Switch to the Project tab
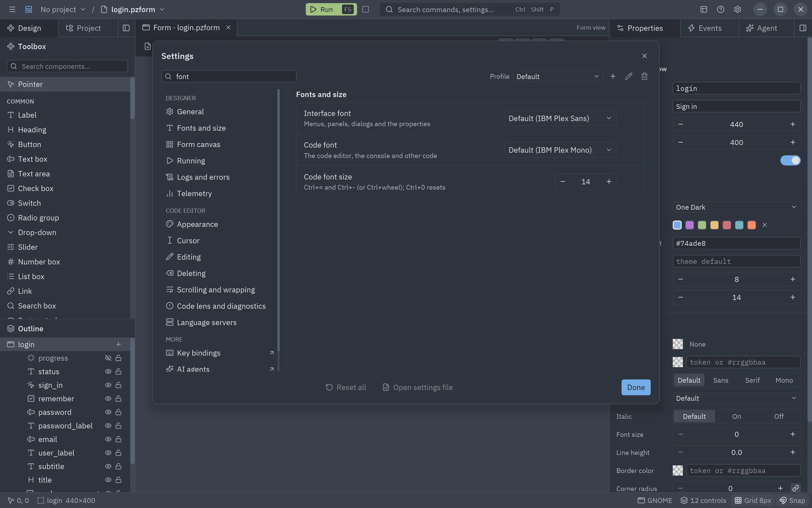The height and width of the screenshot is (508, 812). 88,28
